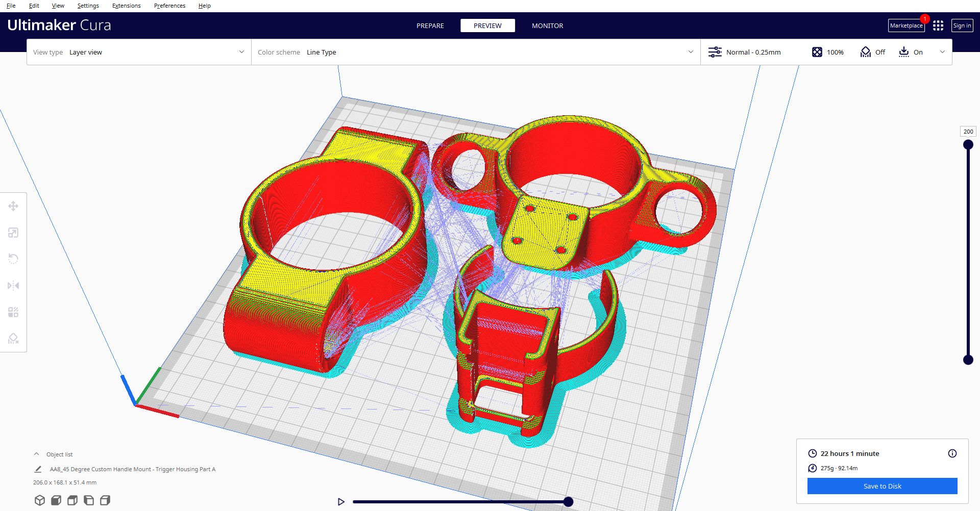Click the infill density icon showing 100%
980x511 pixels.
817,52
